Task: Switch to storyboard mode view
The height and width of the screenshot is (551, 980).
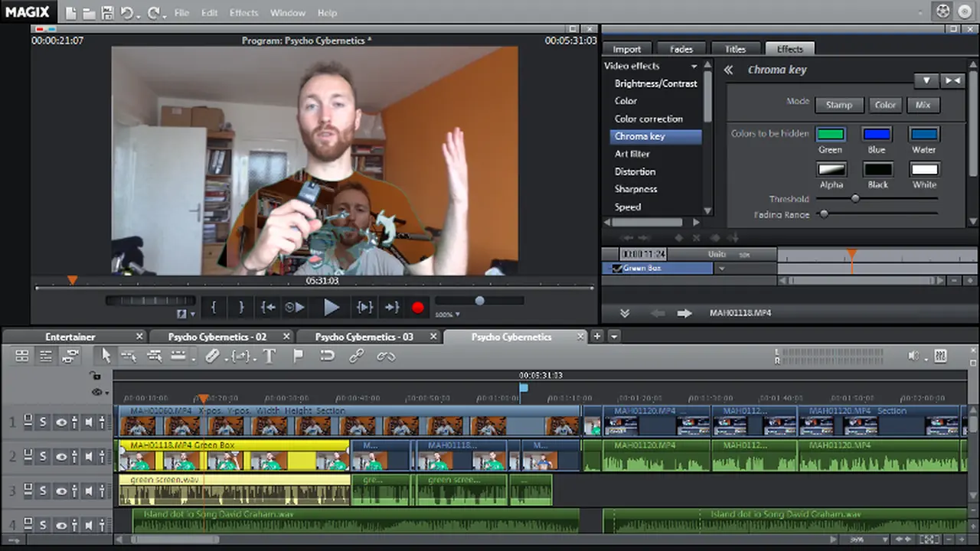Action: [22, 356]
